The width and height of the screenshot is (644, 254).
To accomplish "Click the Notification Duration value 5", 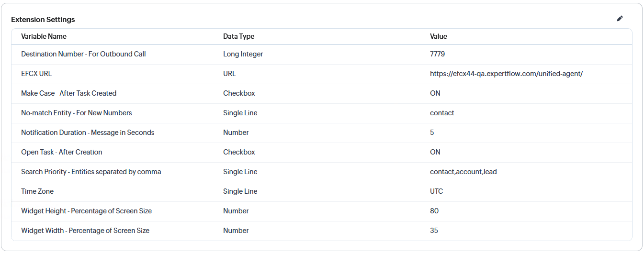I will pyautogui.click(x=432, y=133).
